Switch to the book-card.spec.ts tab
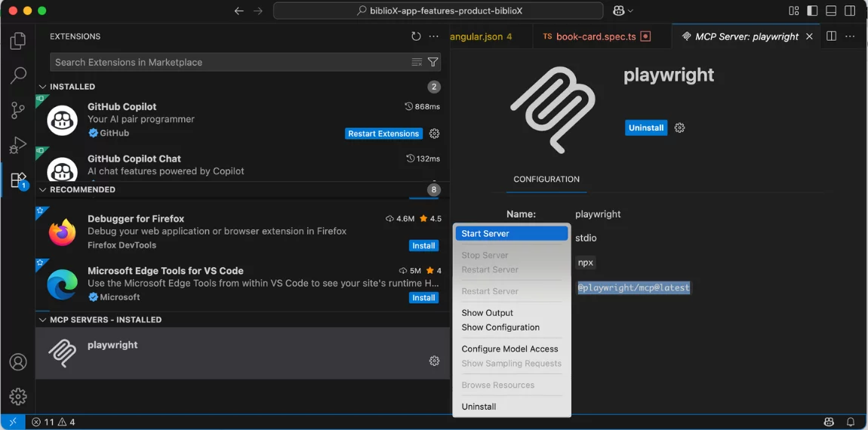The height and width of the screenshot is (430, 868). pyautogui.click(x=596, y=36)
